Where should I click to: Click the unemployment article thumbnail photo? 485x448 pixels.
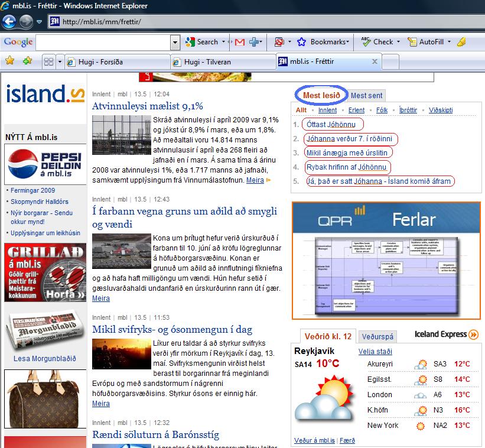point(122,135)
